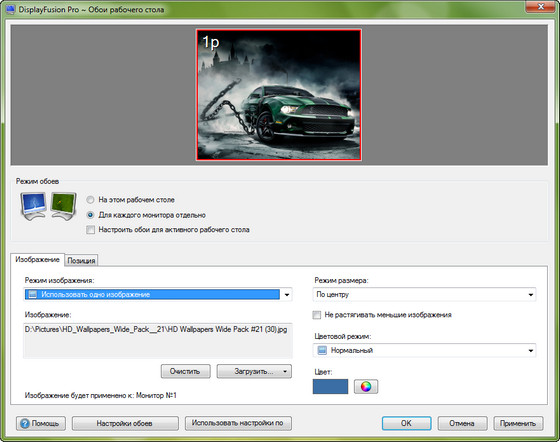Image resolution: width=560 pixels, height=442 pixels.
Task: Click the Нормальный color mode icon
Action: (322, 350)
